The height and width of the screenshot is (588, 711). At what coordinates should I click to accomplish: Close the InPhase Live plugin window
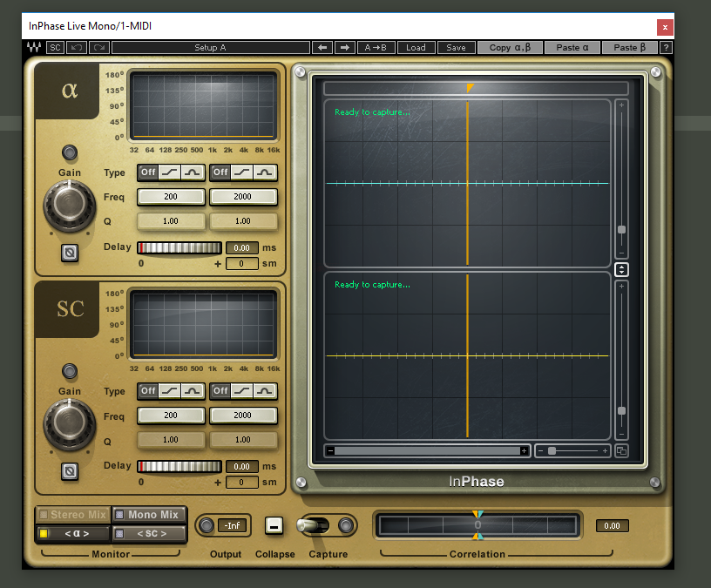[x=665, y=27]
